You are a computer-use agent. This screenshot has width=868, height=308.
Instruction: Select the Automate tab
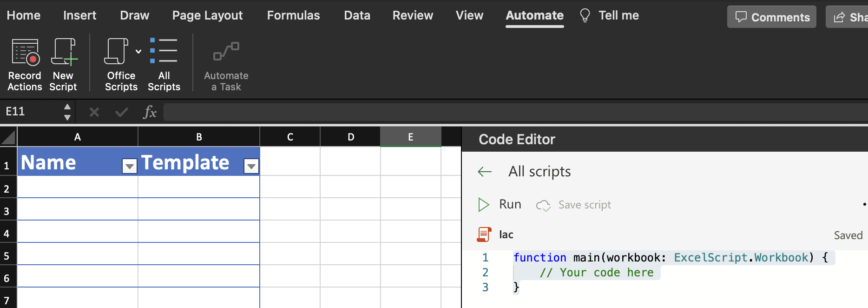(x=535, y=15)
